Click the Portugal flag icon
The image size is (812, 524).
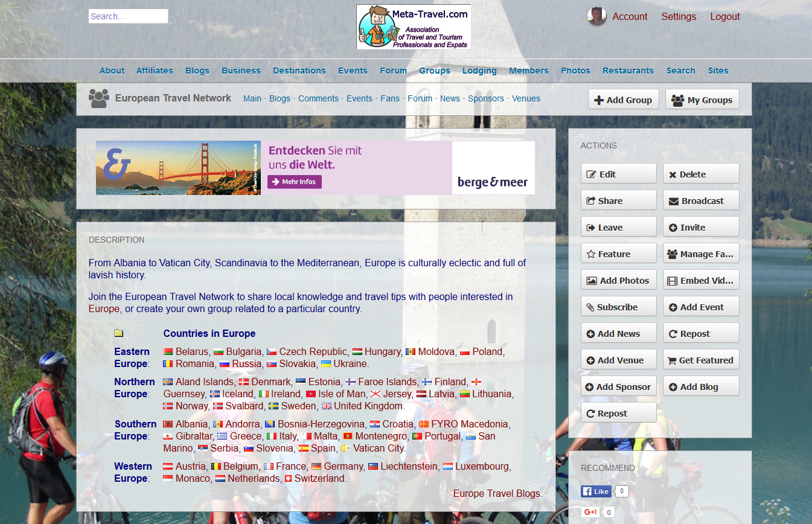pyautogui.click(x=417, y=436)
